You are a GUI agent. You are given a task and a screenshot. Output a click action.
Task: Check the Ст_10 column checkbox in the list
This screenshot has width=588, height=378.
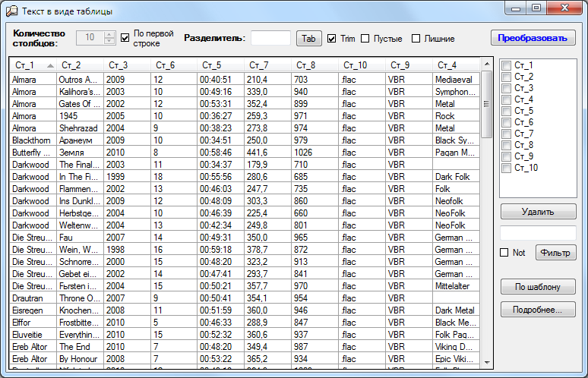pyautogui.click(x=506, y=168)
